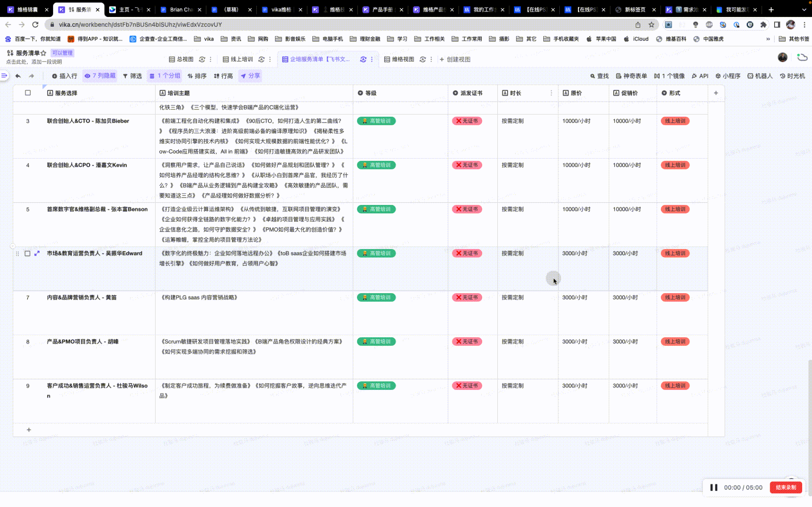Viewport: 812px width, 507px height.
Task: Open the 1 个分组 grouping settings
Action: coord(165,76)
